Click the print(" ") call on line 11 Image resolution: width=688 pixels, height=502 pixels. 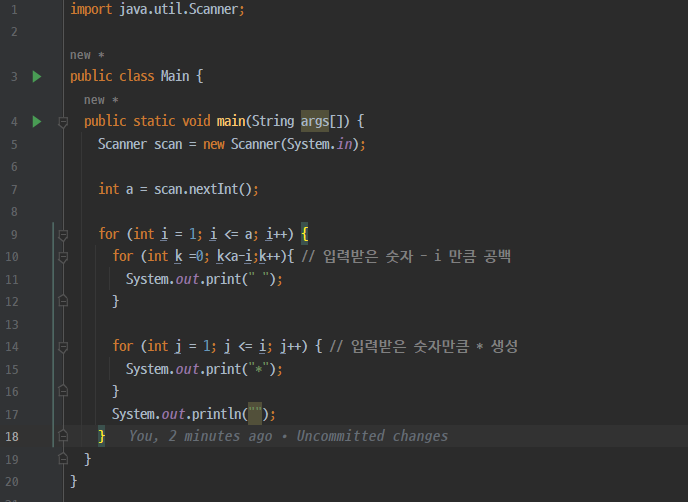pyautogui.click(x=240, y=279)
